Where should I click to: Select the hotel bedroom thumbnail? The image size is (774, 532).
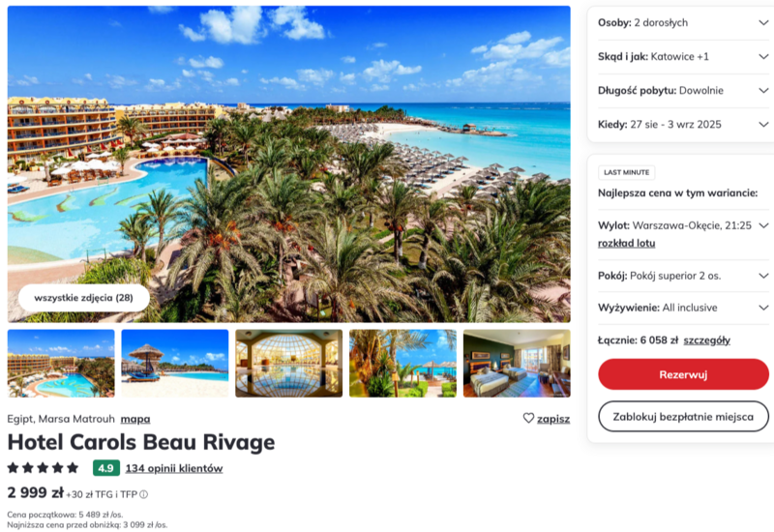(x=517, y=364)
